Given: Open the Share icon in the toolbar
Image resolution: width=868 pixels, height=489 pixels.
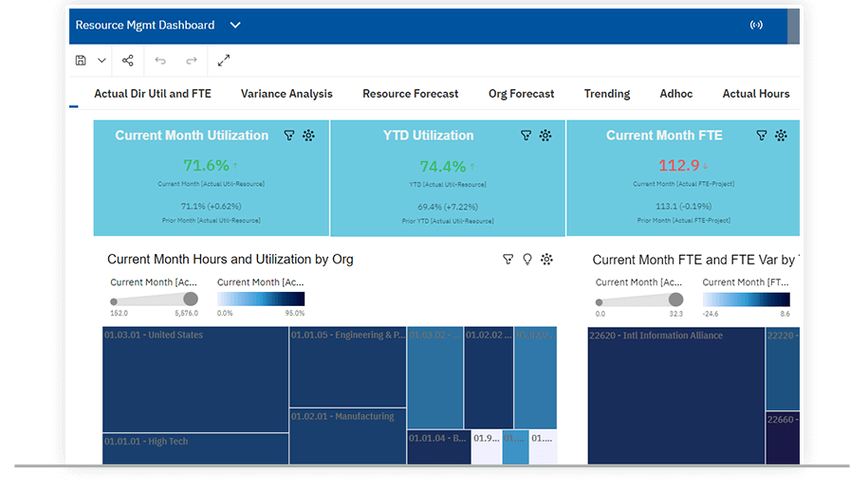Looking at the screenshot, I should tap(128, 61).
